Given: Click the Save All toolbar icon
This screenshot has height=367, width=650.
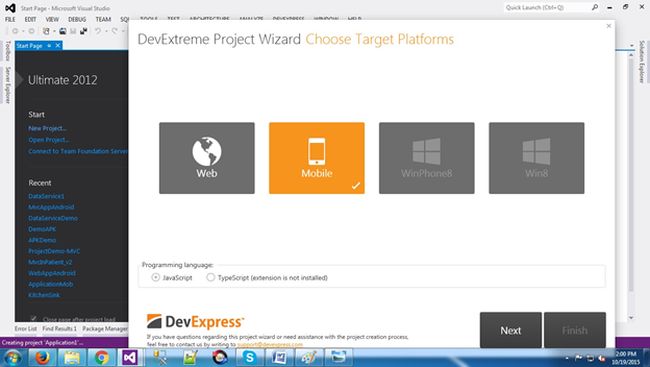Looking at the screenshot, I should 84,31.
